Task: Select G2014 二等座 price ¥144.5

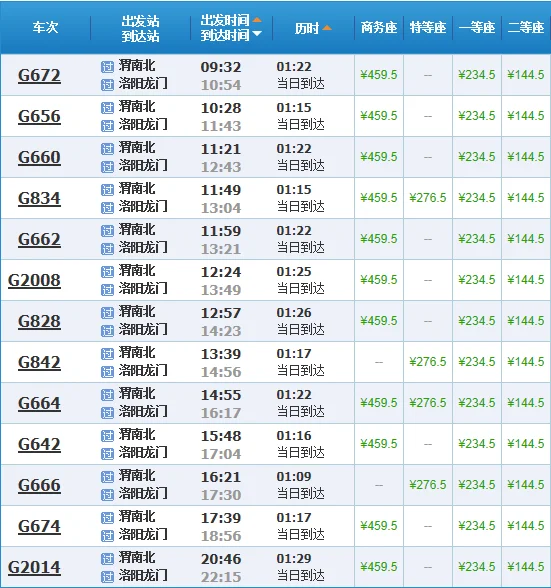Action: (x=526, y=567)
